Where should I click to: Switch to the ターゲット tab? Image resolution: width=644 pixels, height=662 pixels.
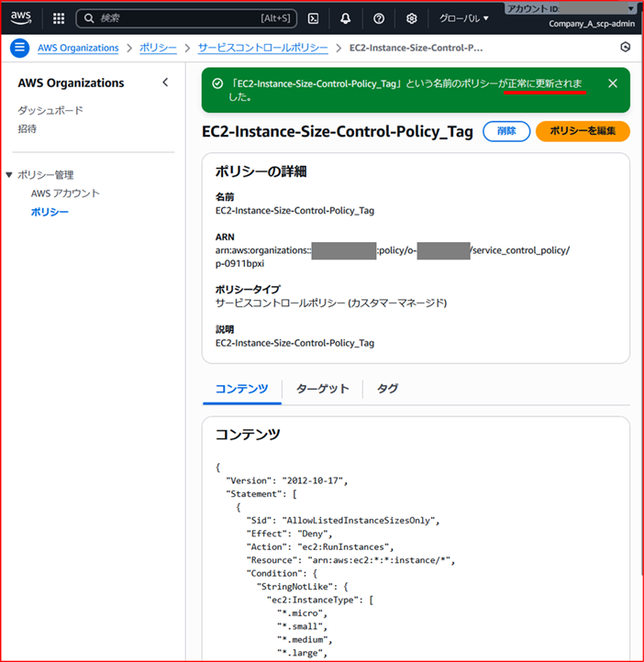pos(323,389)
